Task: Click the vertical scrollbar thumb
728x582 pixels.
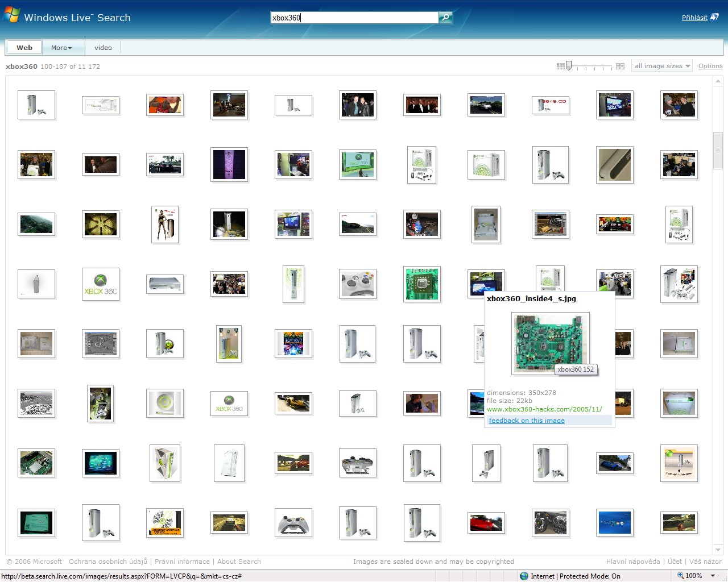Action: [x=718, y=151]
